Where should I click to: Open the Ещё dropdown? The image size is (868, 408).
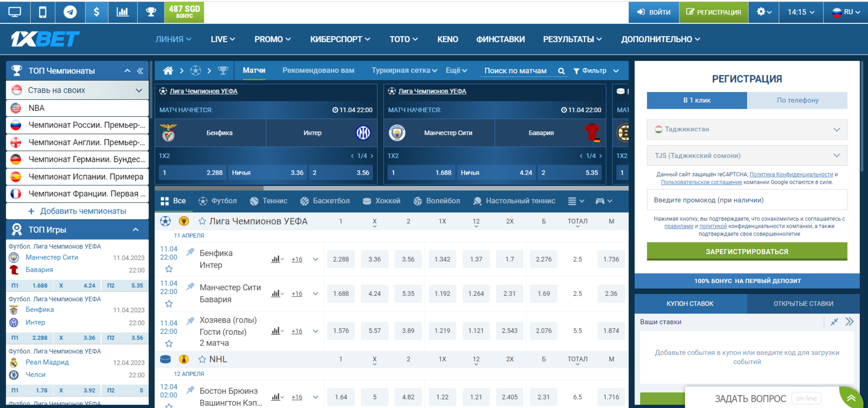pyautogui.click(x=456, y=70)
